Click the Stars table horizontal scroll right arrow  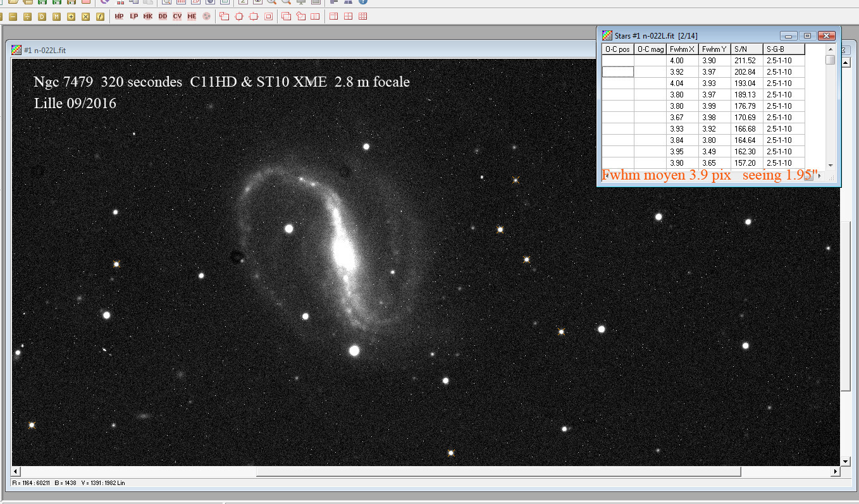[x=820, y=176]
